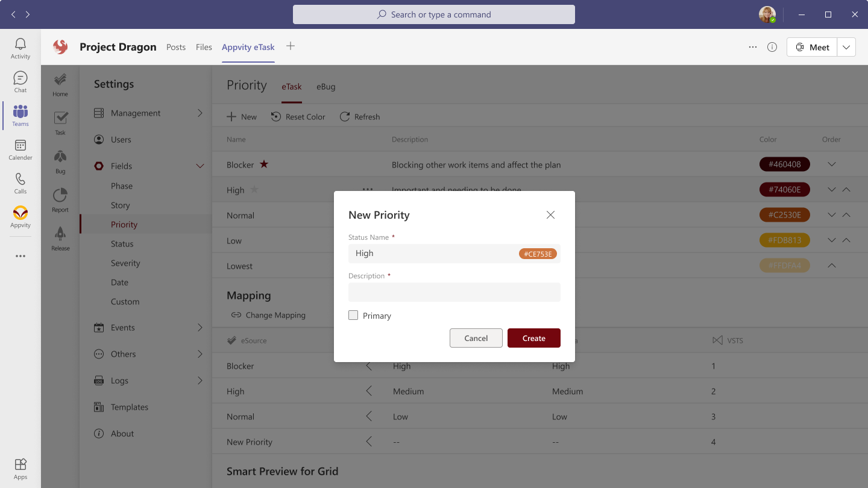868x488 pixels.
Task: Click the Create button in the dialog
Action: pyautogui.click(x=534, y=338)
